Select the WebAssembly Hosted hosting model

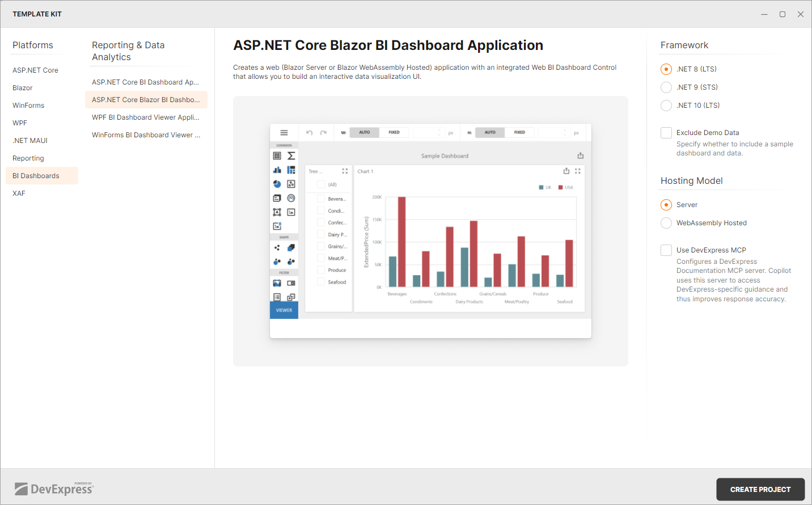pos(666,222)
